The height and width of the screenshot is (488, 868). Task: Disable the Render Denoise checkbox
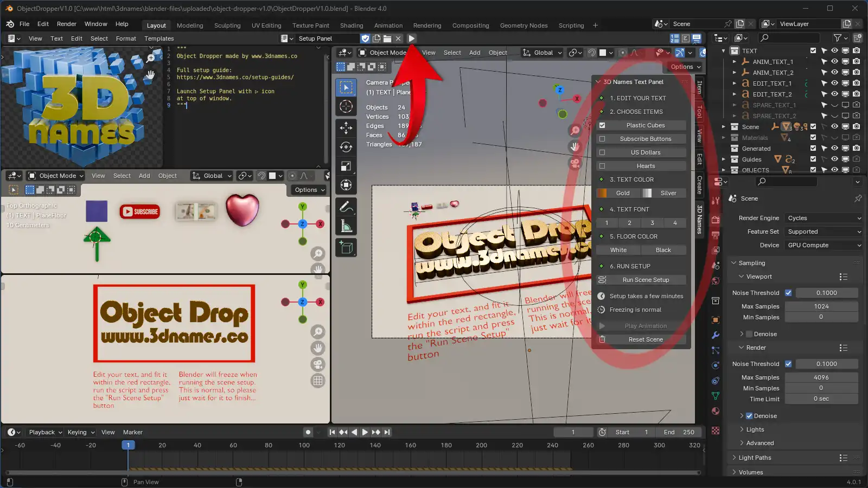(x=749, y=416)
